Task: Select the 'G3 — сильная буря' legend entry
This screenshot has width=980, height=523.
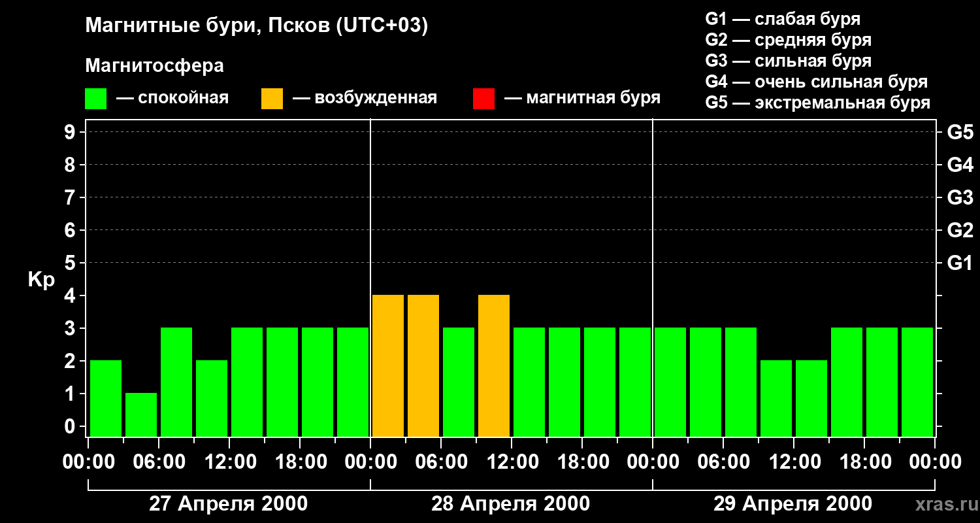Action: [x=788, y=61]
